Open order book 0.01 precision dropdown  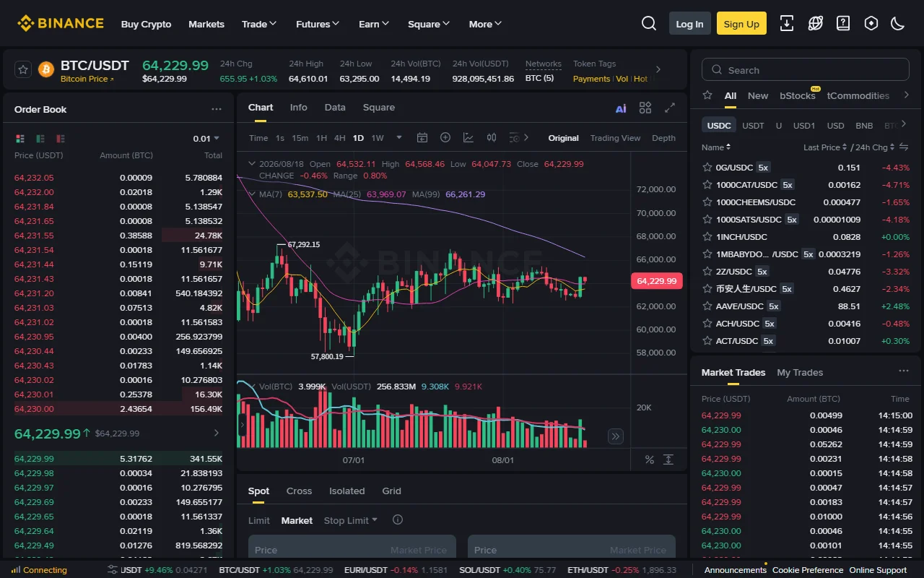point(206,138)
